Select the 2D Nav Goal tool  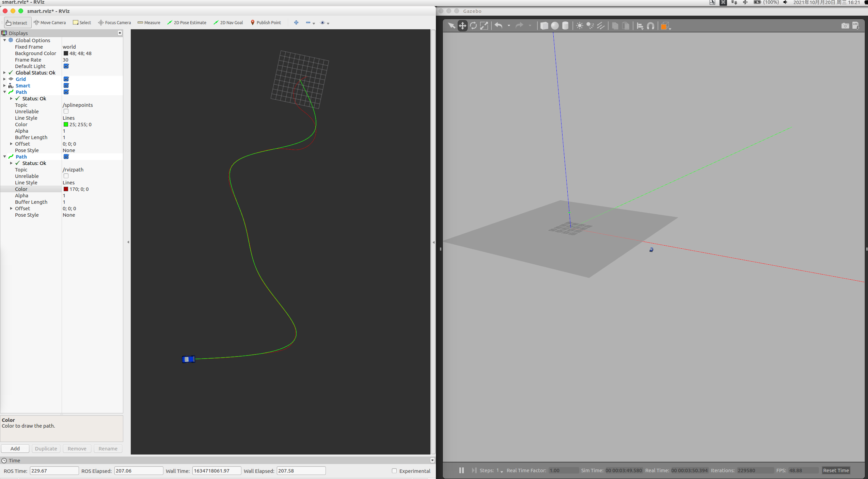pyautogui.click(x=228, y=22)
